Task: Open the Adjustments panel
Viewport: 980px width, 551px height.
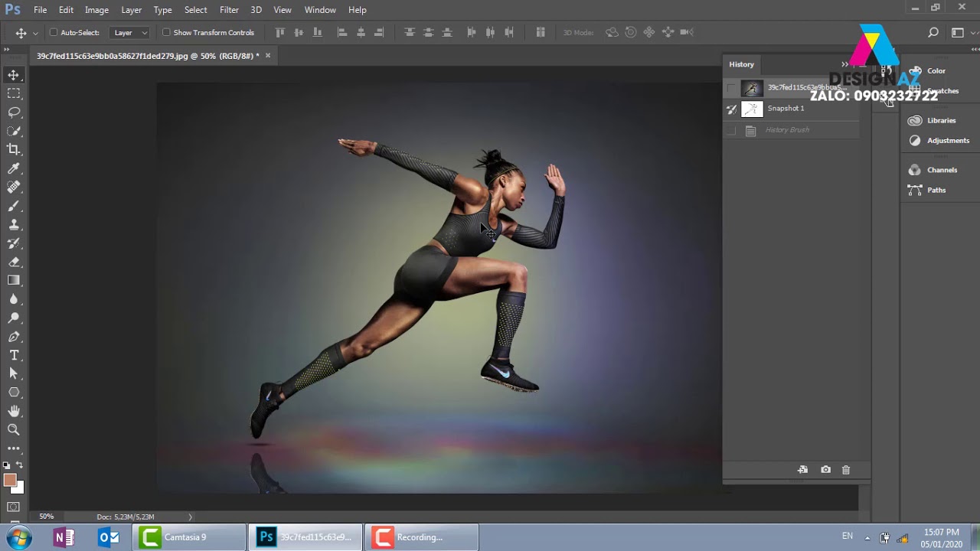Action: pos(948,140)
